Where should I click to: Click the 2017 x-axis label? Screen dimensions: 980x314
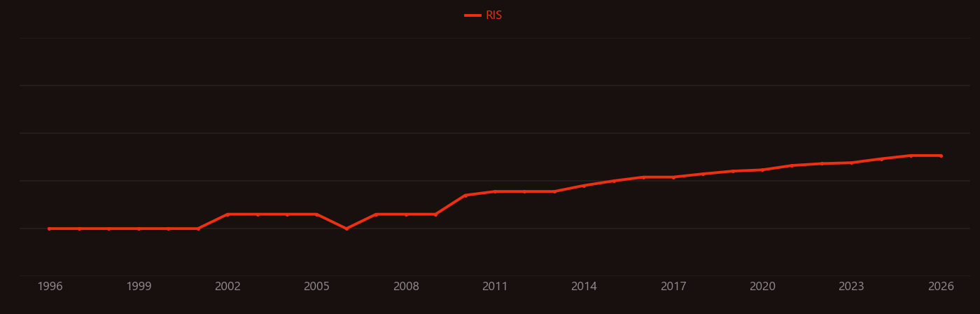tap(673, 287)
